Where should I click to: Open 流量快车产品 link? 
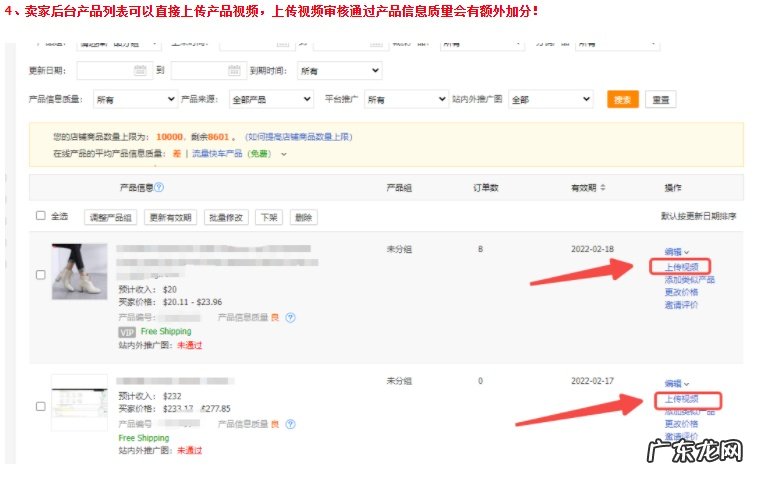217,153
